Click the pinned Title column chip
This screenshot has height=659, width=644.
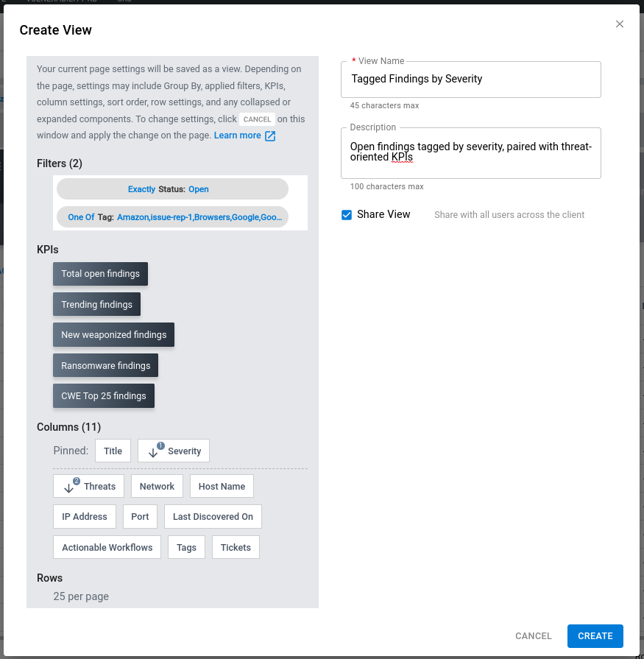[x=113, y=451]
